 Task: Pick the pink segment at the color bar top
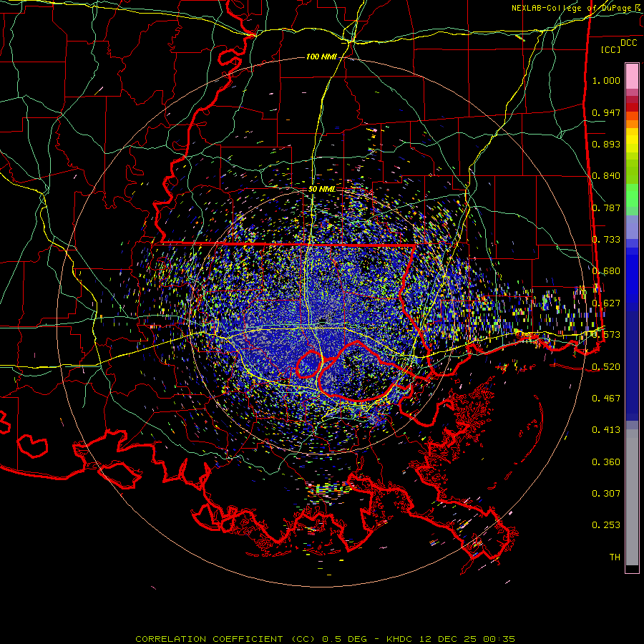(x=632, y=77)
